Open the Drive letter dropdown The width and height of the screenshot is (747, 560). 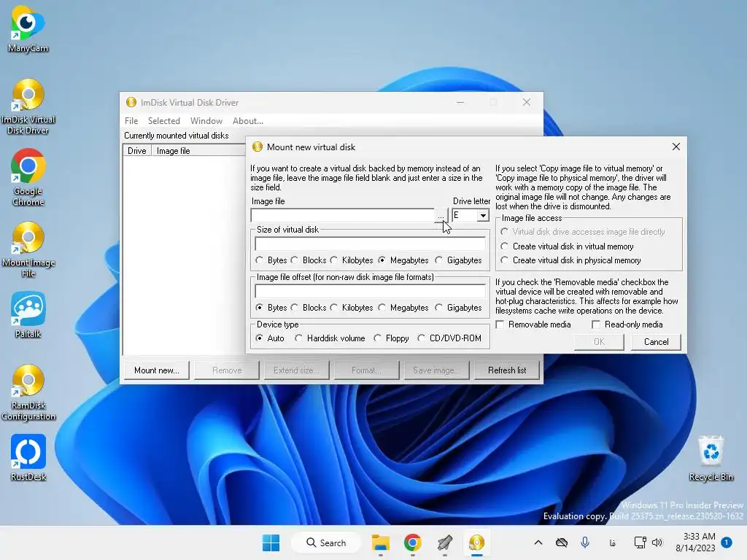click(483, 215)
